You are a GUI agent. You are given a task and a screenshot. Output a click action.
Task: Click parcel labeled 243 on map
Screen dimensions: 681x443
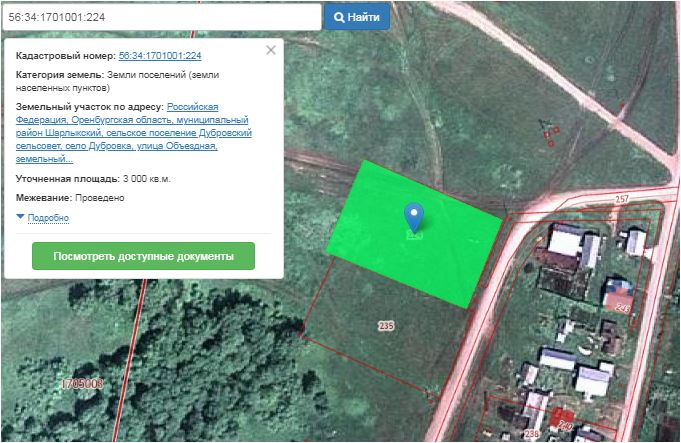622,305
